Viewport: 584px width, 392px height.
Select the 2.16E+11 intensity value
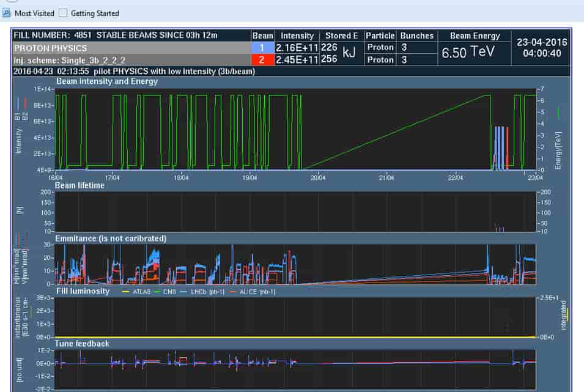pos(297,48)
